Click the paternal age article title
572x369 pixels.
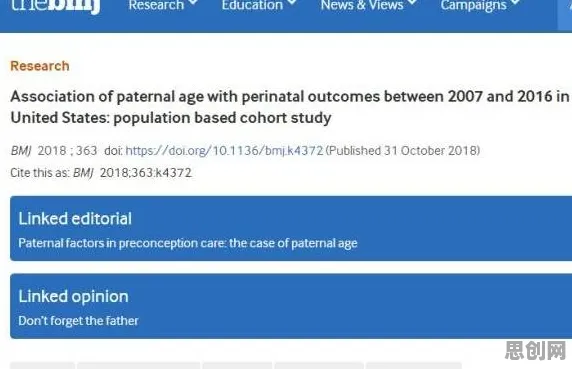coord(290,107)
